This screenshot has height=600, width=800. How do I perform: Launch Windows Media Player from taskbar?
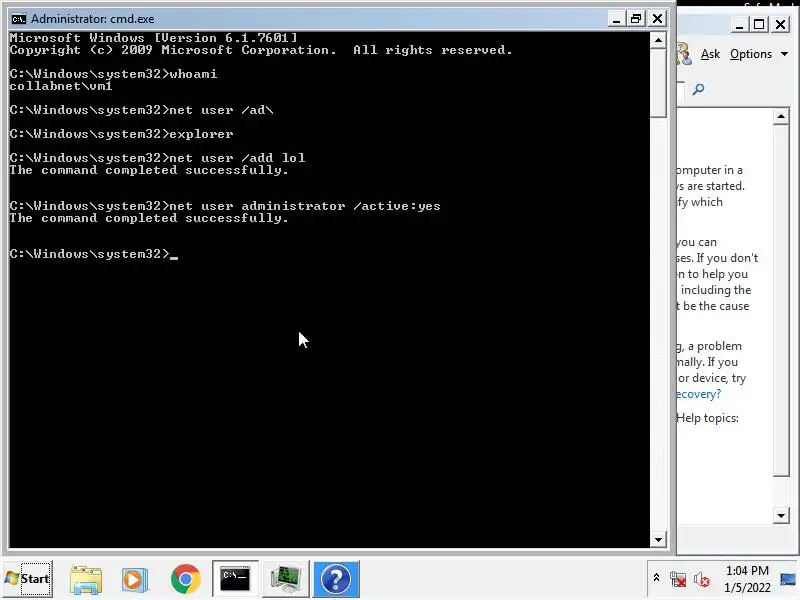click(135, 579)
